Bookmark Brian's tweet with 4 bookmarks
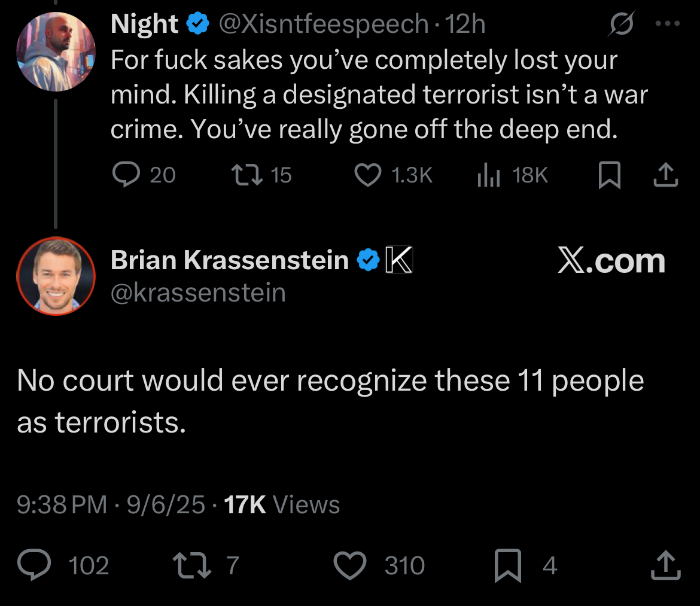 point(508,566)
